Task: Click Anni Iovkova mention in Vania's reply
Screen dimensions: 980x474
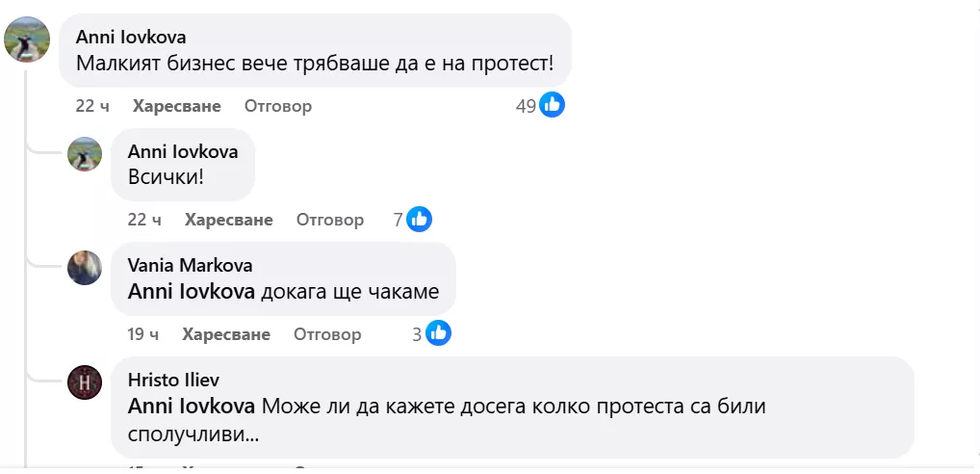Action: coord(191,291)
